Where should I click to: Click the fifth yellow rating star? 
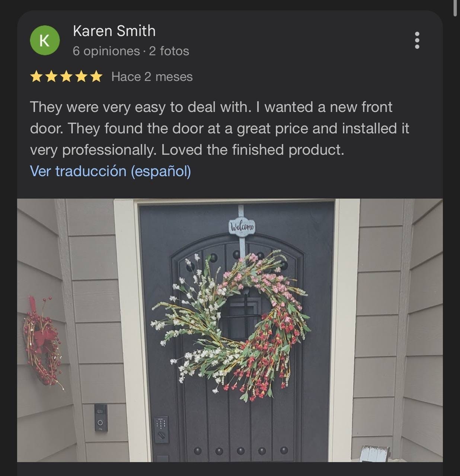(96, 77)
